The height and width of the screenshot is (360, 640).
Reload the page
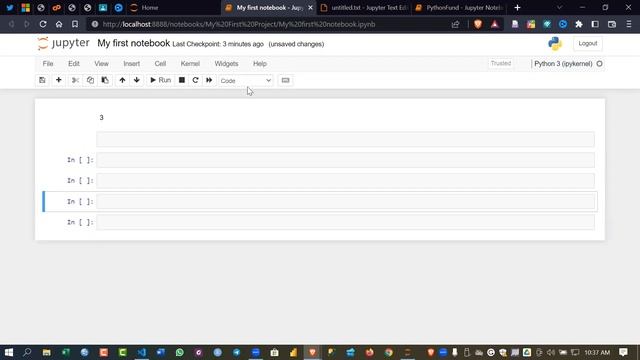pyautogui.click(x=43, y=24)
